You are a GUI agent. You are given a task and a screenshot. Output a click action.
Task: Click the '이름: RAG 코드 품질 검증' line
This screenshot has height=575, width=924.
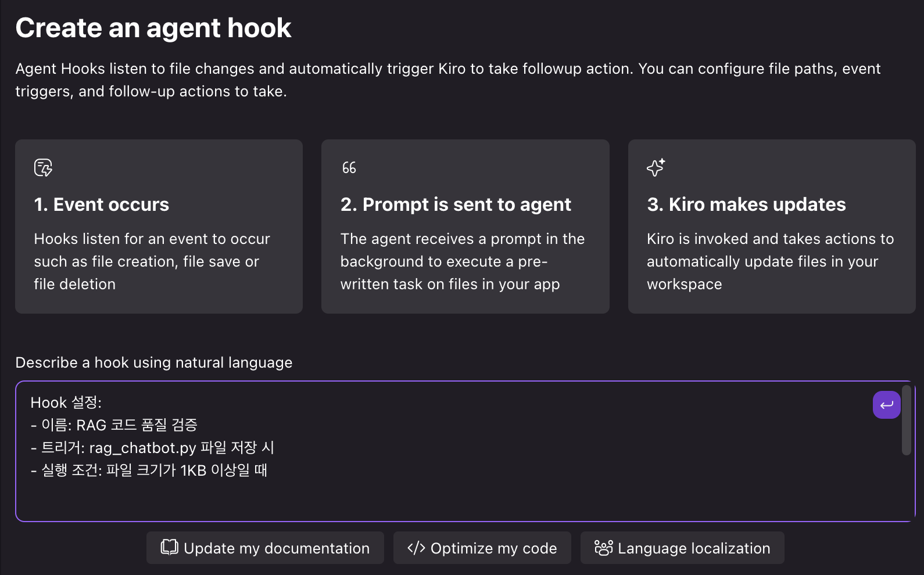pyautogui.click(x=114, y=425)
